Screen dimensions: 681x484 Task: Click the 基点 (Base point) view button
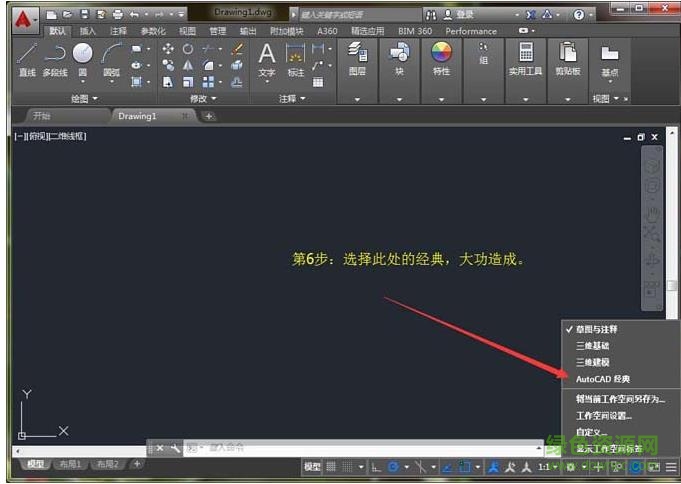[x=610, y=61]
